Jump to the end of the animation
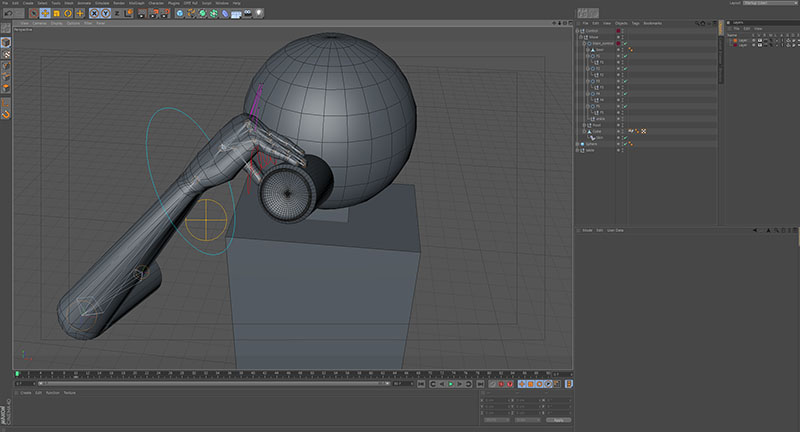This screenshot has width=800, height=432. point(480,384)
